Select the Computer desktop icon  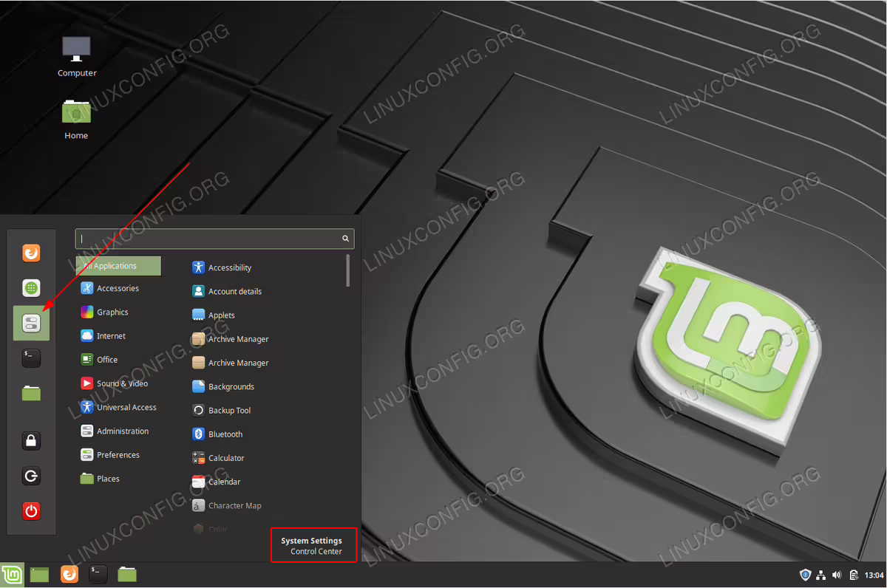(x=77, y=56)
